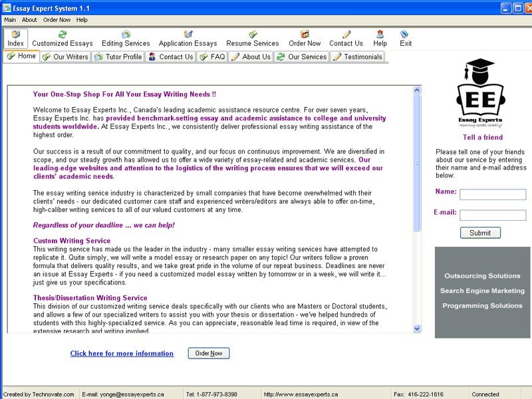
Task: Focus the E-mail input field
Action: [493, 215]
